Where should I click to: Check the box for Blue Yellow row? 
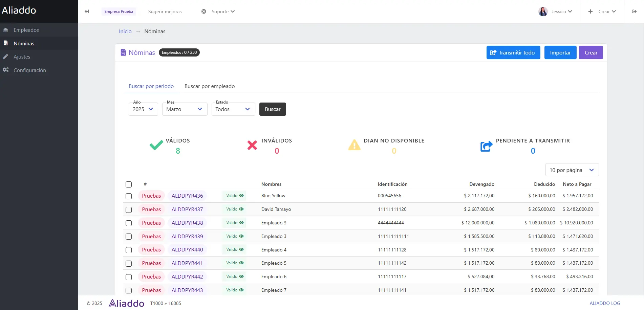(x=129, y=196)
